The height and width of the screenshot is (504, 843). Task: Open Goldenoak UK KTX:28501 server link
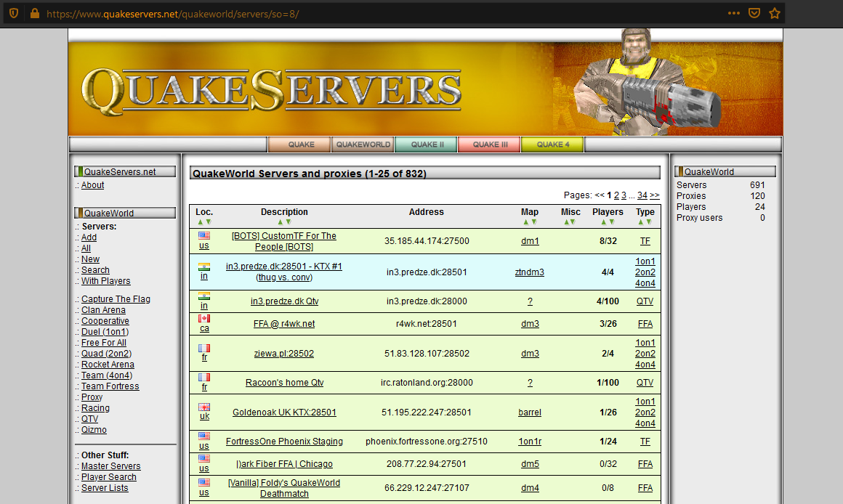pyautogui.click(x=284, y=412)
